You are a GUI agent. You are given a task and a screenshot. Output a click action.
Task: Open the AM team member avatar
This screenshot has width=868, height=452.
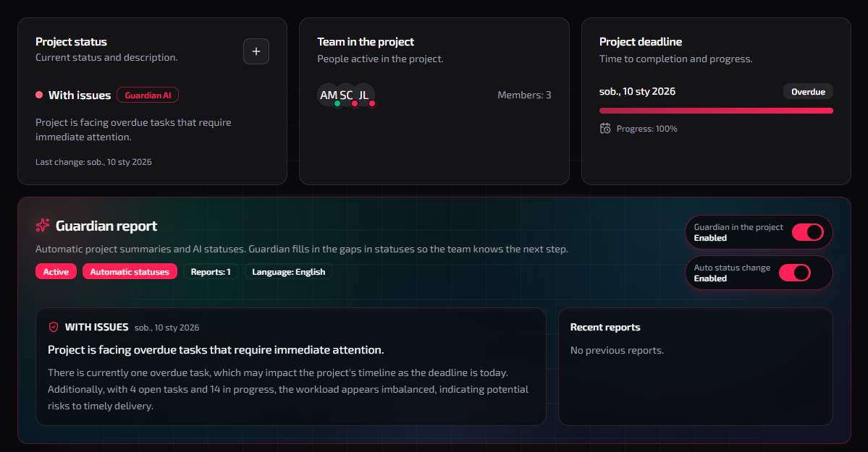tap(329, 95)
